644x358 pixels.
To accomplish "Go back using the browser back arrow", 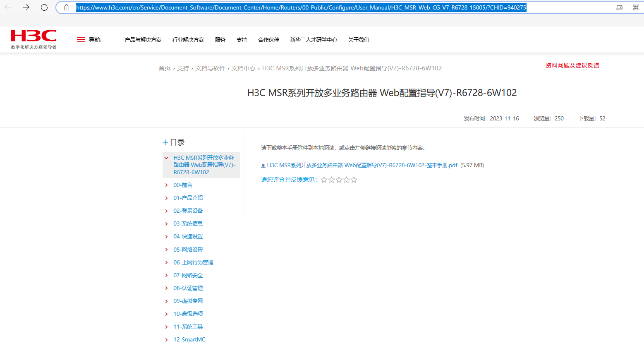I will point(8,7).
